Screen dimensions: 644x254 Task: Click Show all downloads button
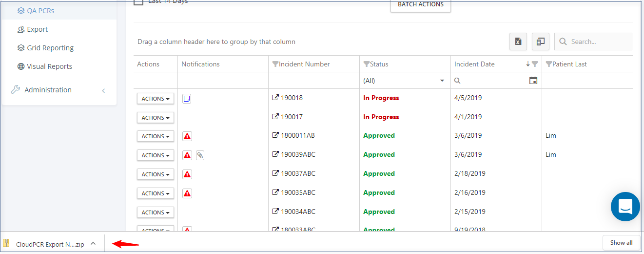point(621,243)
